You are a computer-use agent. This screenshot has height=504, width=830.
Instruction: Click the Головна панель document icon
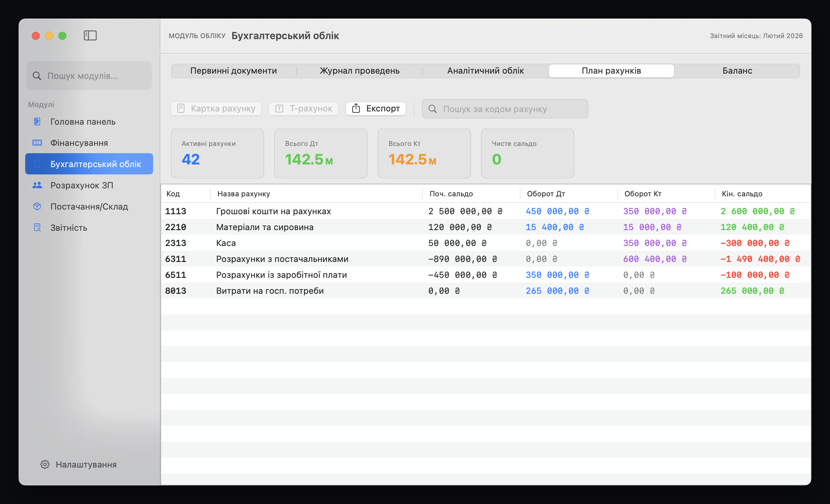coord(37,122)
